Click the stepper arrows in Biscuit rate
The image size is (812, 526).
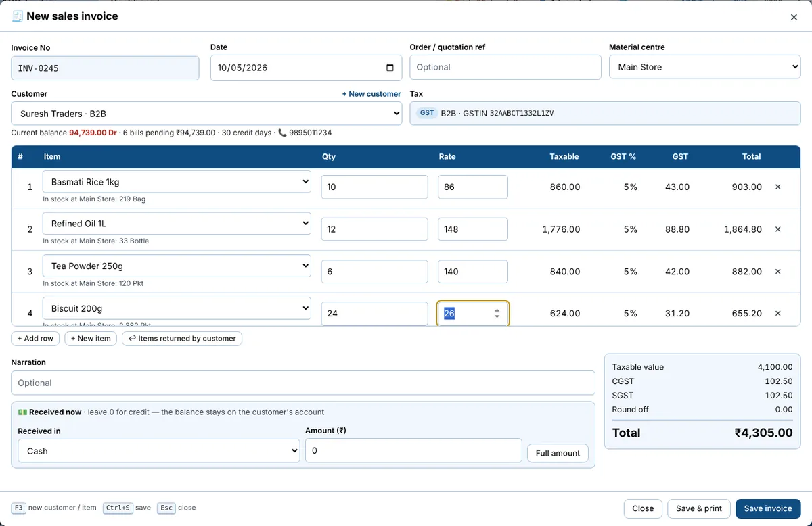pos(497,314)
